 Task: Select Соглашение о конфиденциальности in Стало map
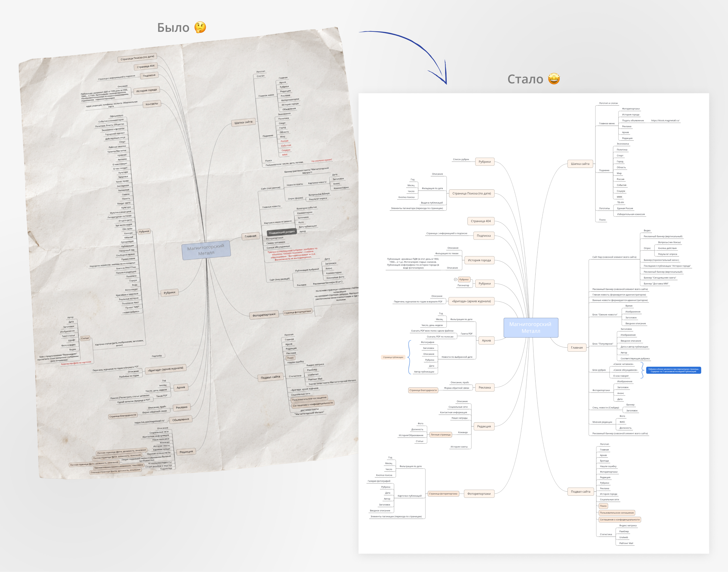620,520
